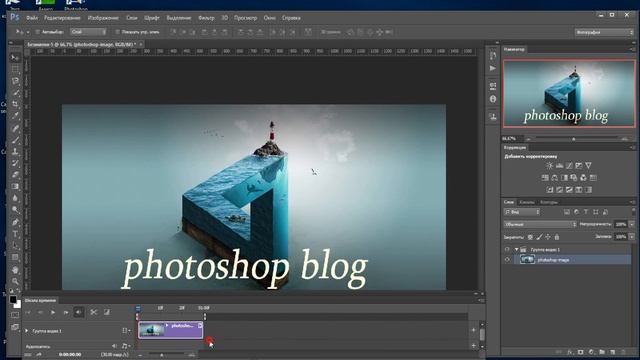The image size is (640, 360).
Task: Click the timeline zoom slider
Action: point(162,355)
